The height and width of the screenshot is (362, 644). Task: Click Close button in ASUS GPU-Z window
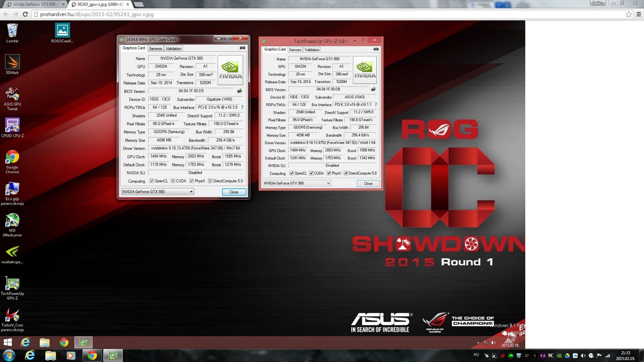[368, 183]
